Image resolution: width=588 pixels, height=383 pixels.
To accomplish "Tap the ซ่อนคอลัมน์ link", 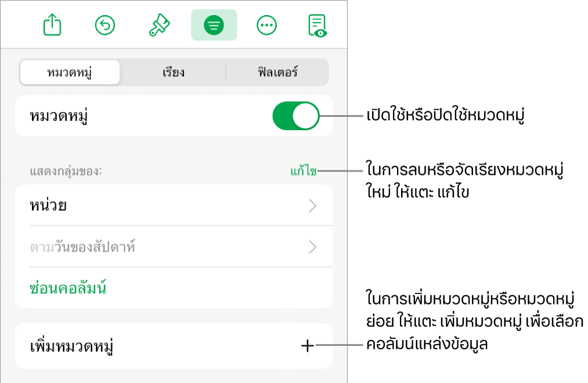I will (68, 288).
